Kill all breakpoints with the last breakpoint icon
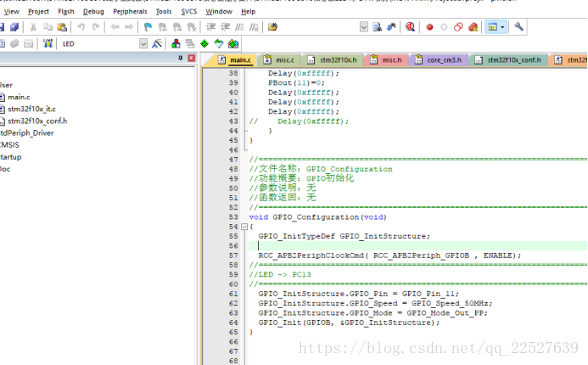 pos(473,27)
